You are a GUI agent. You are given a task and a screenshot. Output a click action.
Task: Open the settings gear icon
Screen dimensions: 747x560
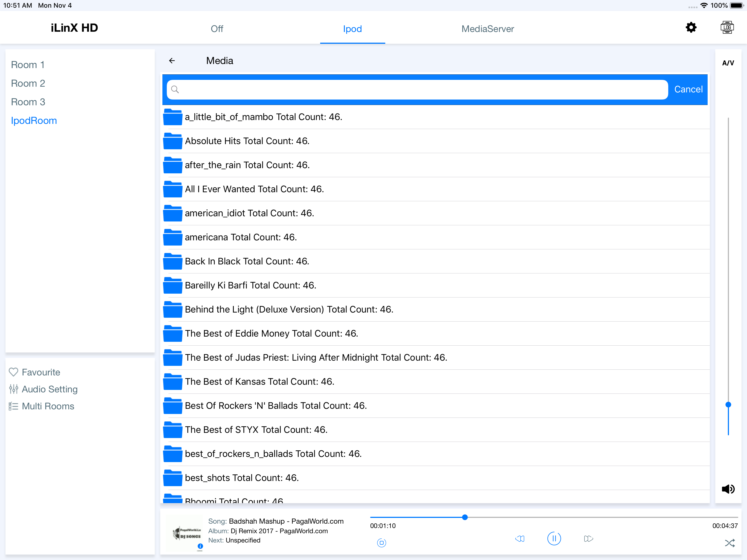pos(691,28)
